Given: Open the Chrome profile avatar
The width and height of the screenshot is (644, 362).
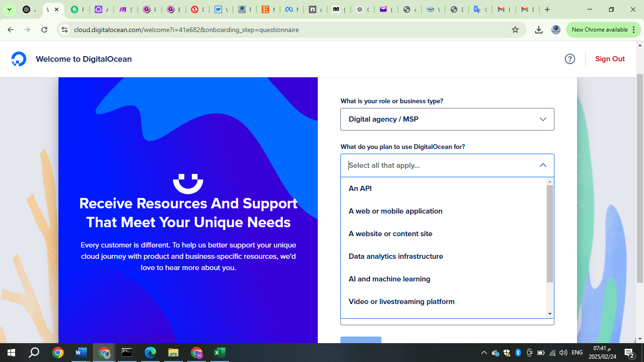Looking at the screenshot, I should coord(556,30).
